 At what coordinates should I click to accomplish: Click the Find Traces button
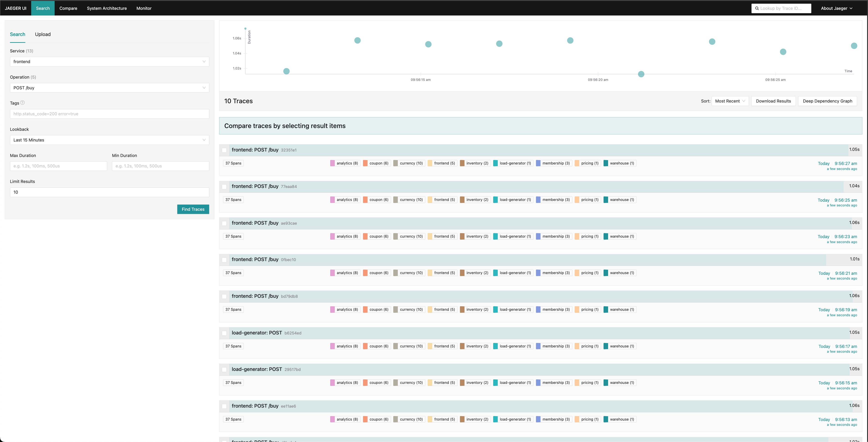(193, 209)
